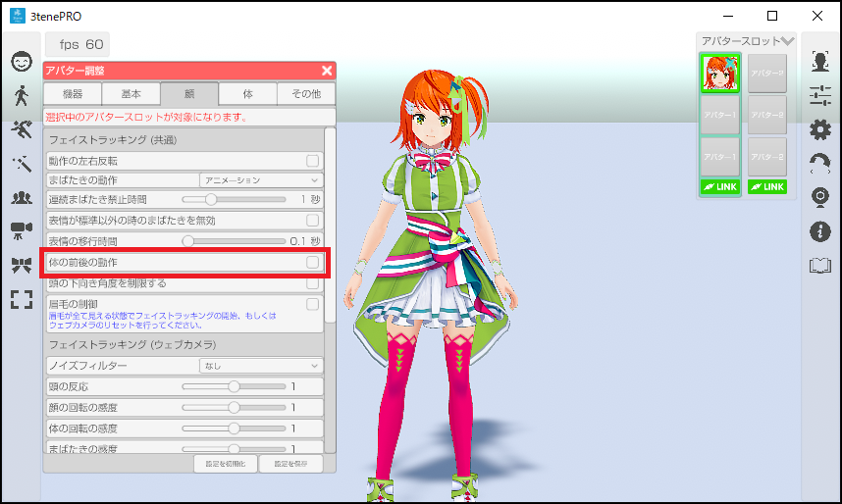Switch to the 体 tab
842x504 pixels.
248,94
